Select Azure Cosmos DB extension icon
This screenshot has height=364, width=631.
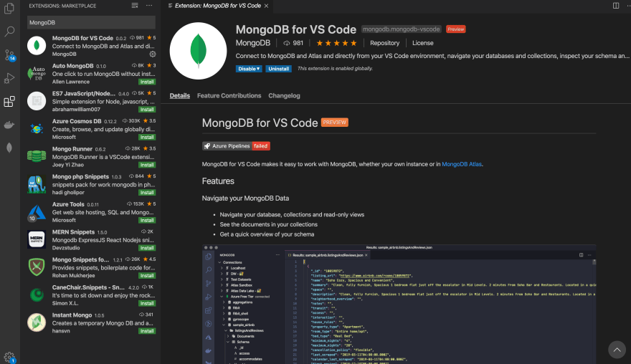coord(37,129)
